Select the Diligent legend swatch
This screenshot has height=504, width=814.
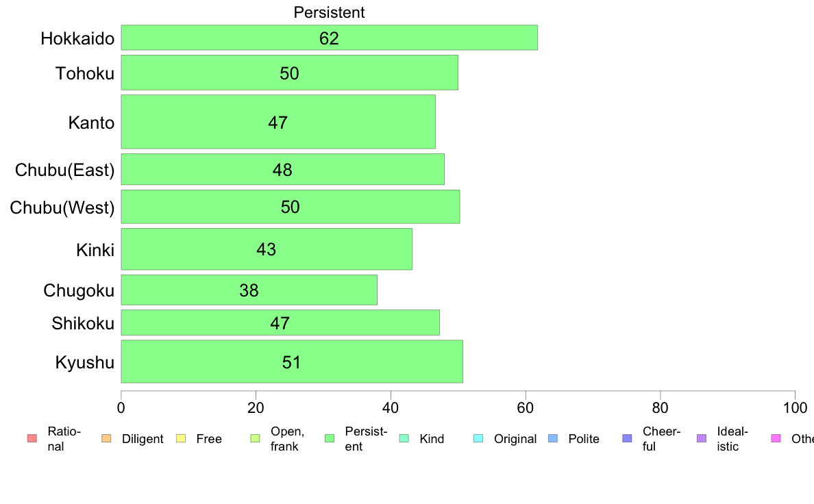coord(106,438)
